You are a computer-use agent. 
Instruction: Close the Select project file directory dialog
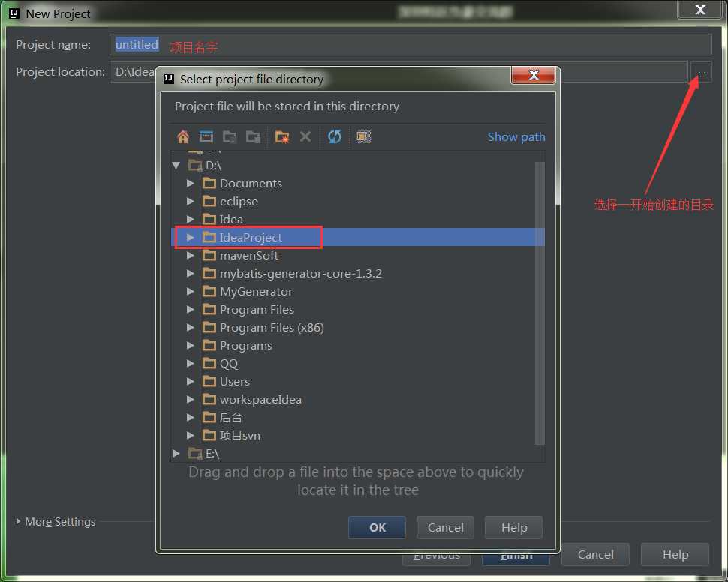tap(533, 75)
